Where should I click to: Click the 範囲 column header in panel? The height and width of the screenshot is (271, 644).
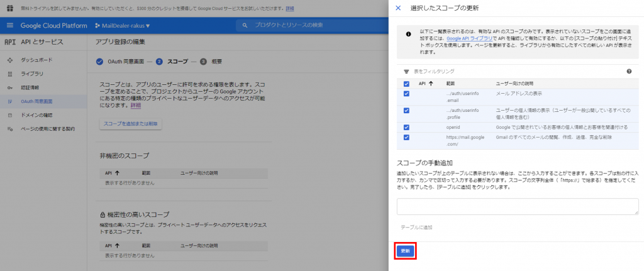point(450,84)
